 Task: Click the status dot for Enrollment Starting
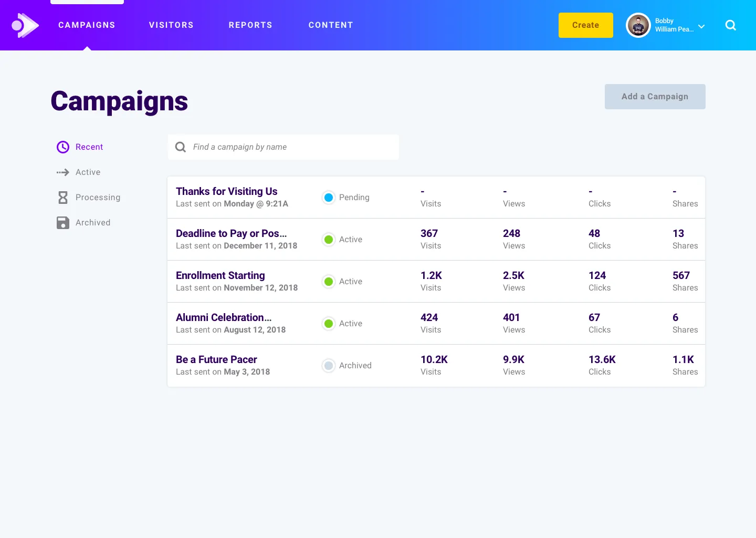(329, 282)
